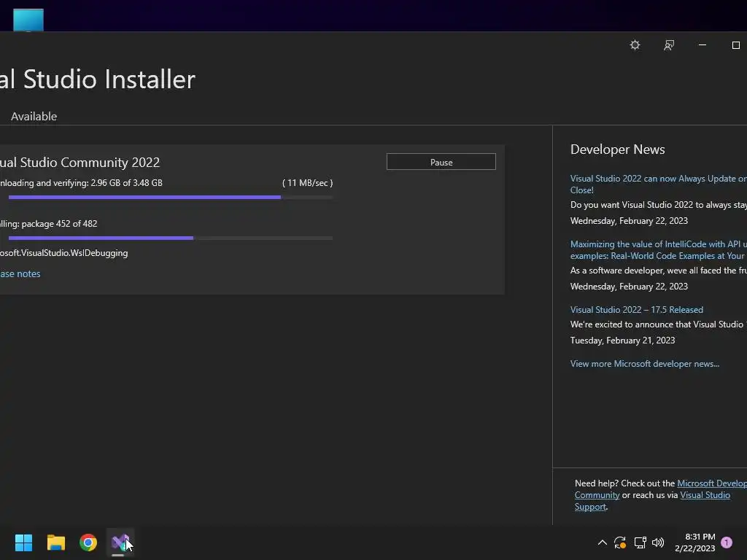
Task: Open the release notes link
Action: (x=20, y=274)
